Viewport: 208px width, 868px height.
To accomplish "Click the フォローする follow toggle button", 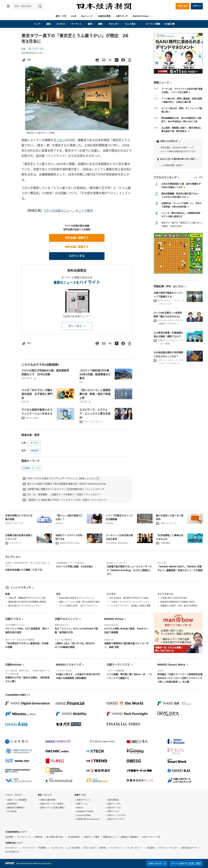I will coord(36,48).
